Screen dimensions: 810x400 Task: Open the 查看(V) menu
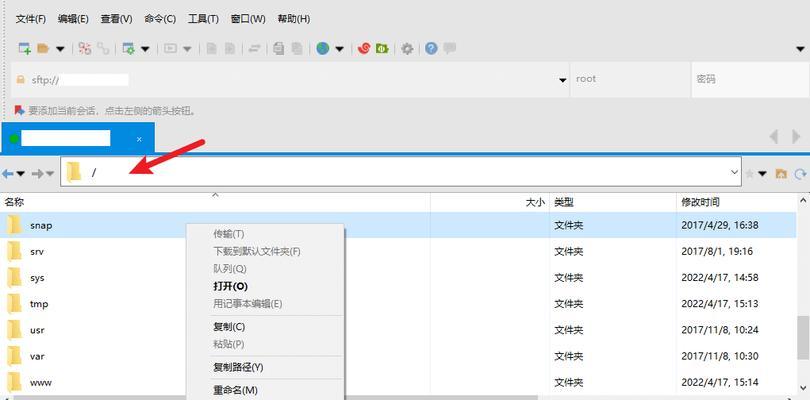[116, 19]
